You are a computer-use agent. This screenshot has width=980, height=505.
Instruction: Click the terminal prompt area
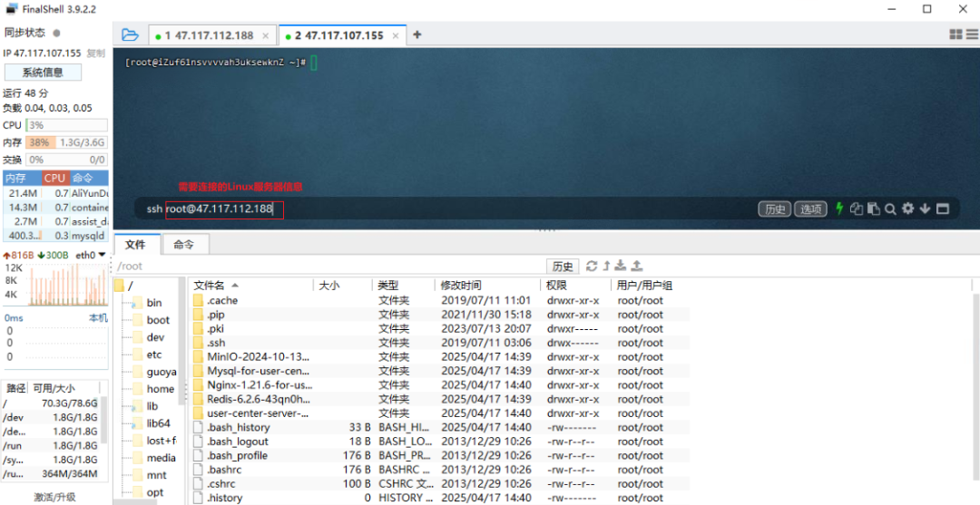[x=214, y=63]
